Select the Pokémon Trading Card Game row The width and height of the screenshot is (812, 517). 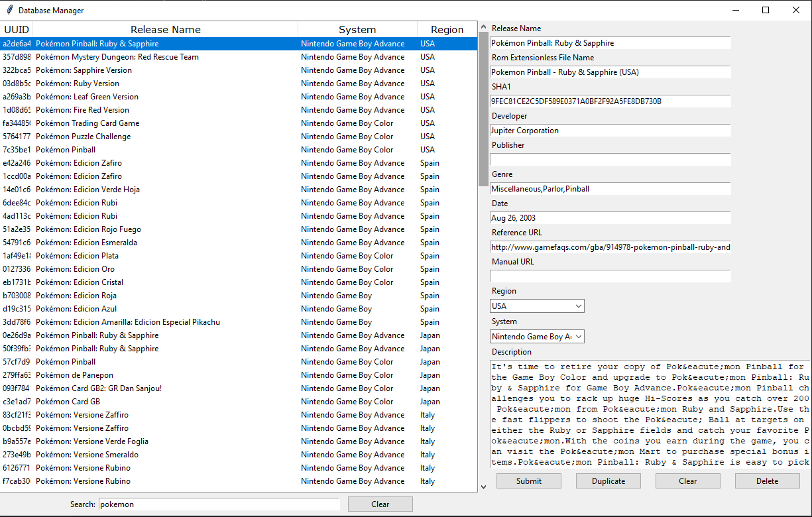239,123
